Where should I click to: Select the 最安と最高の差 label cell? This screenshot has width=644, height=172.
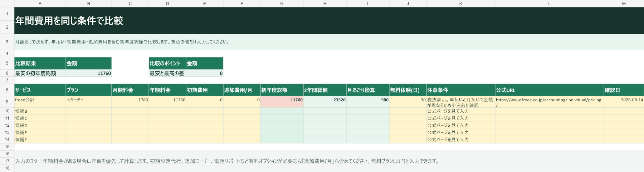(x=167, y=73)
